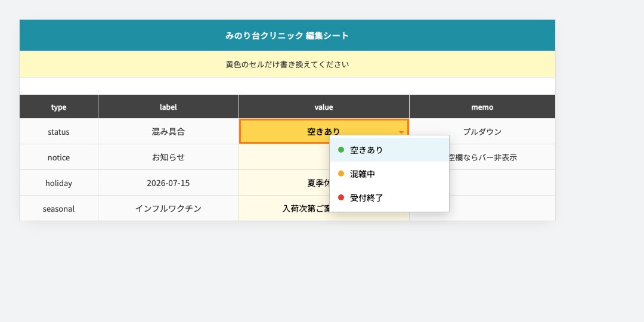Click the インフルワクチン label cell
644x322 pixels.
(168, 208)
